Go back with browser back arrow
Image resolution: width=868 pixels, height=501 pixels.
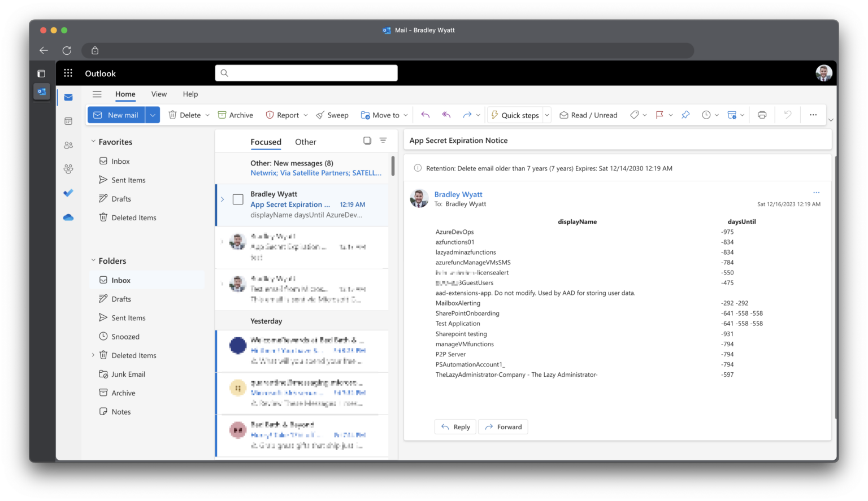coord(44,50)
